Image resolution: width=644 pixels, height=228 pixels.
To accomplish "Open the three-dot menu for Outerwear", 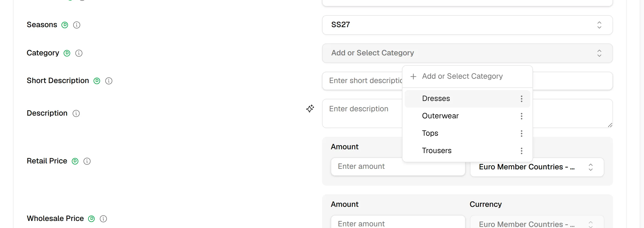I will (x=522, y=116).
